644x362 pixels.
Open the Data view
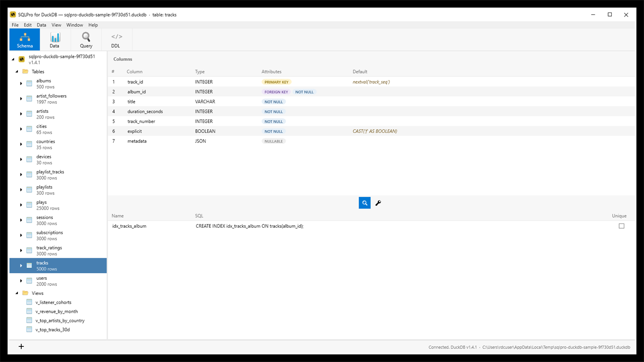(54, 40)
